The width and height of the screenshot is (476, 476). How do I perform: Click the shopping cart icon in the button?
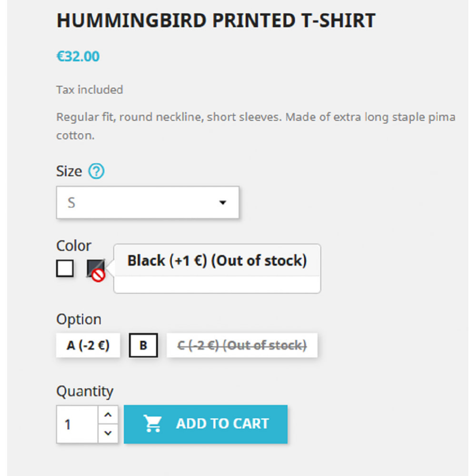(x=153, y=423)
